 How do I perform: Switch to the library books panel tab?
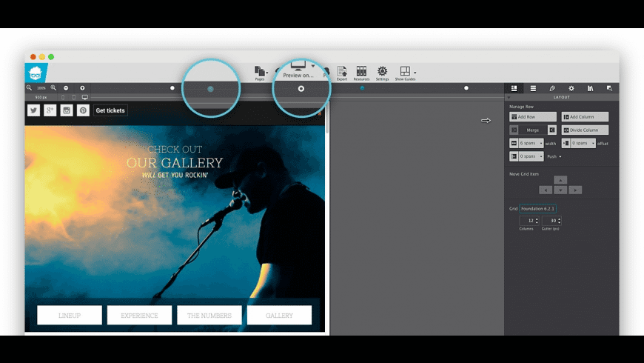(590, 88)
